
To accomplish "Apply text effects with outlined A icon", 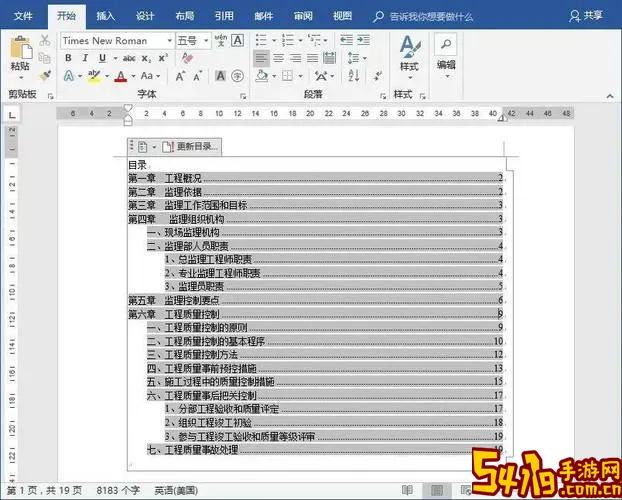I will pyautogui.click(x=69, y=75).
